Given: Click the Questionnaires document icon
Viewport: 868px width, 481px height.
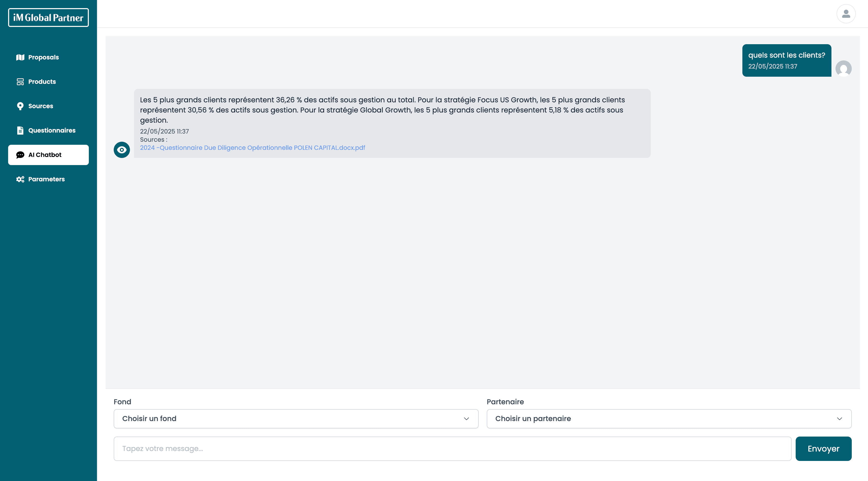Looking at the screenshot, I should tap(20, 131).
